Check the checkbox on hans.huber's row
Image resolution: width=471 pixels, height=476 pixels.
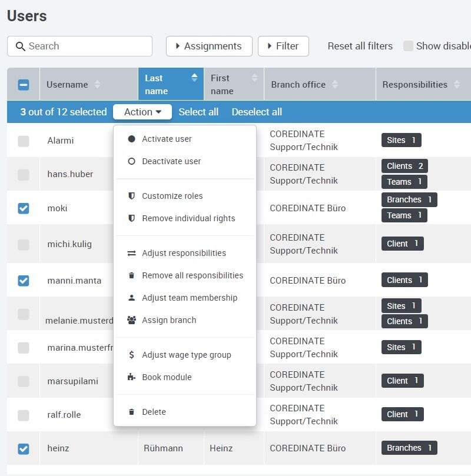(x=23, y=174)
